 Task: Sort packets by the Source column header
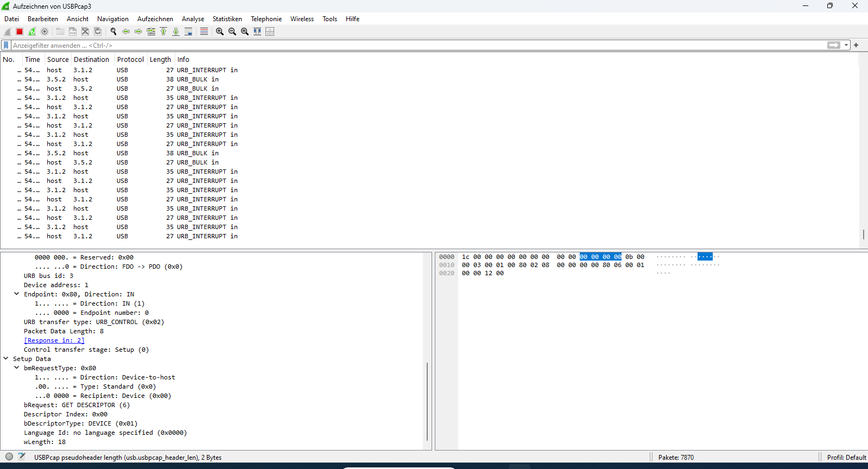point(58,60)
